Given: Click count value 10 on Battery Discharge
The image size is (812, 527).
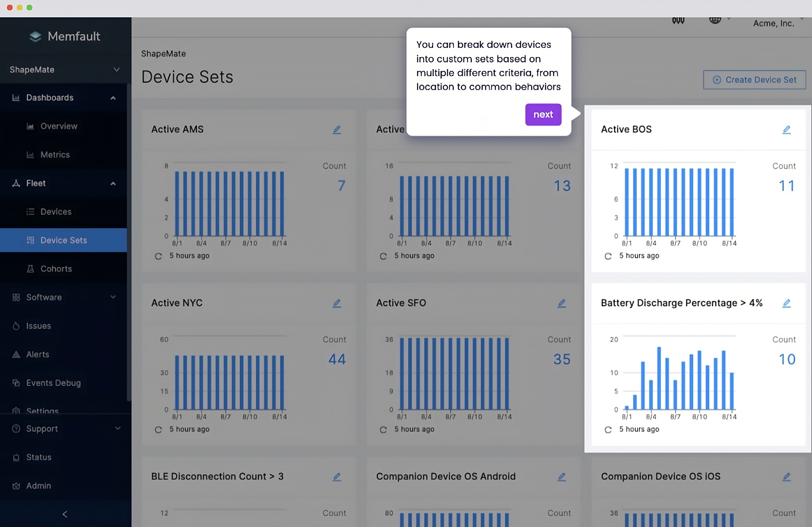Looking at the screenshot, I should pyautogui.click(x=787, y=359).
